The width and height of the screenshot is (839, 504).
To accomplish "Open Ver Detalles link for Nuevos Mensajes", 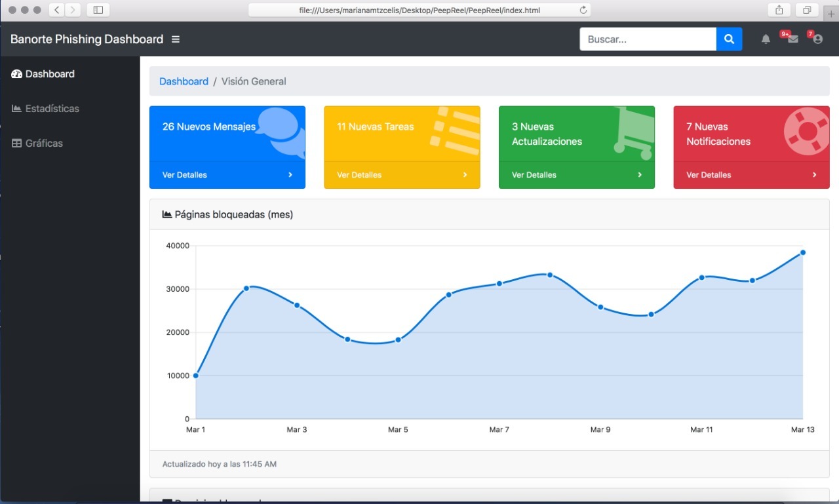I will (x=185, y=175).
